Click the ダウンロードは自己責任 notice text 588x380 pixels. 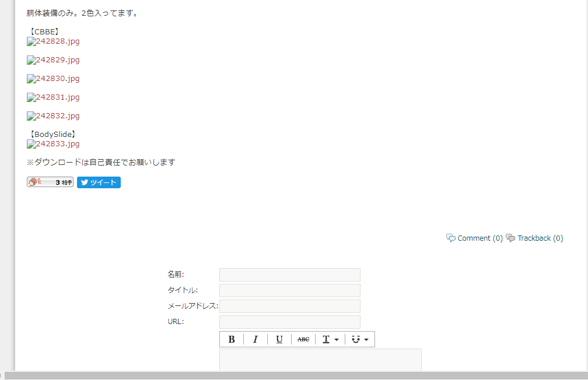click(x=101, y=162)
